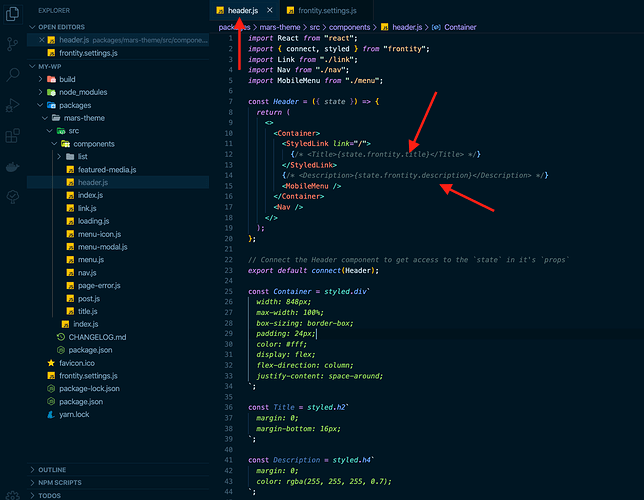Image resolution: width=644 pixels, height=500 pixels.
Task: Expand the node_modules folder
Action: [x=82, y=91]
